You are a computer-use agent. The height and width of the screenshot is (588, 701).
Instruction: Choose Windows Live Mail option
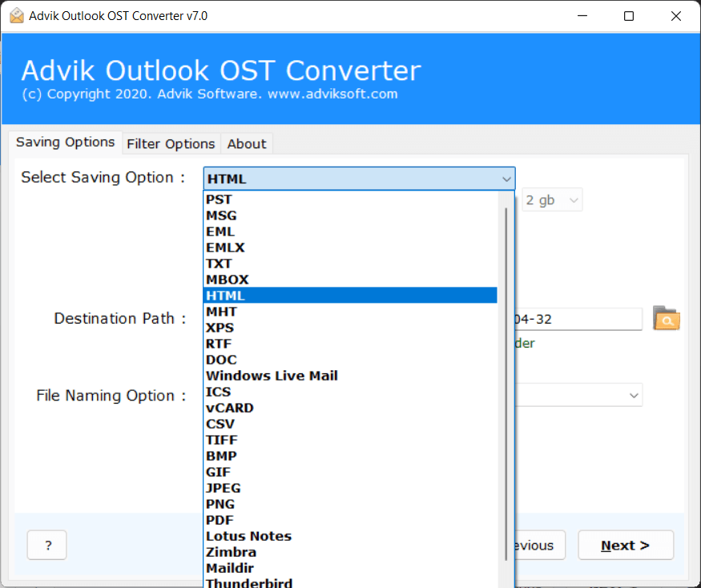tap(350, 376)
